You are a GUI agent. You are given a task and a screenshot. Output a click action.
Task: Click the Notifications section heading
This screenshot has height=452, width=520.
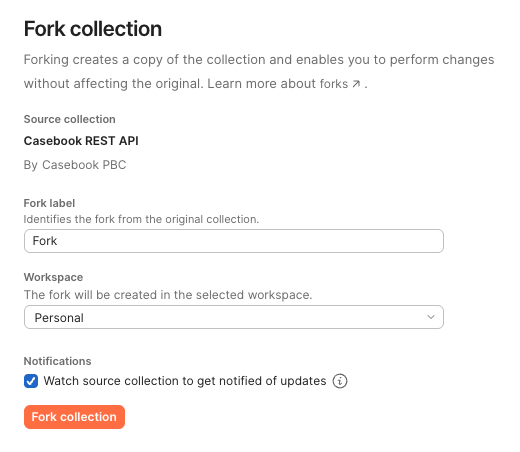tap(57, 361)
